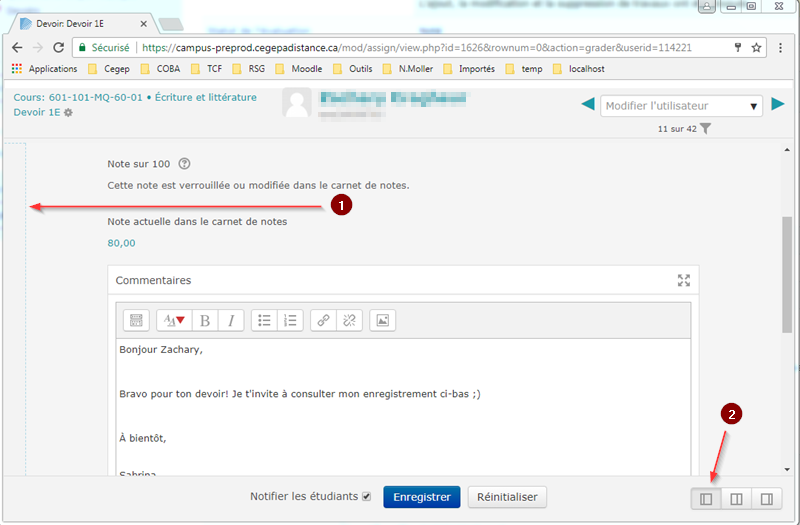This screenshot has height=525, width=800.
Task: Remove link with the unlink icon
Action: [349, 320]
